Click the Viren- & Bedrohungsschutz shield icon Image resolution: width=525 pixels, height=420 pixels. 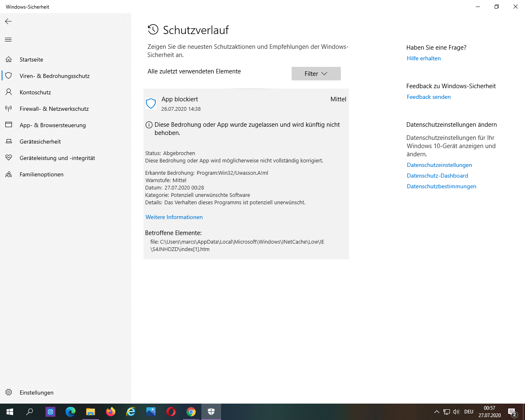click(x=9, y=76)
